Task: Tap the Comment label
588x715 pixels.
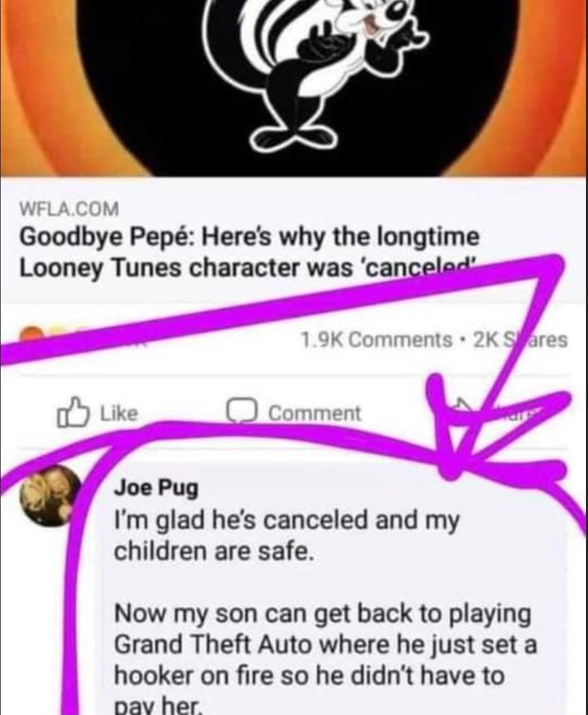Action: [x=314, y=413]
